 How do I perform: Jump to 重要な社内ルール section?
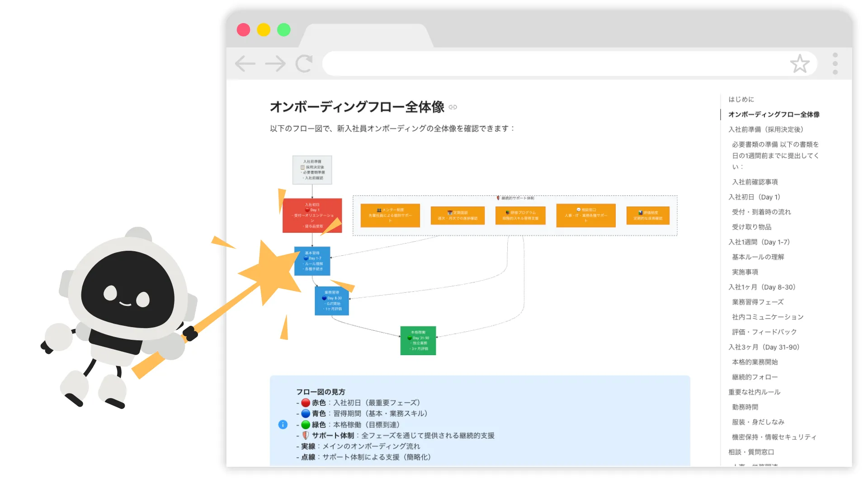pyautogui.click(x=754, y=392)
